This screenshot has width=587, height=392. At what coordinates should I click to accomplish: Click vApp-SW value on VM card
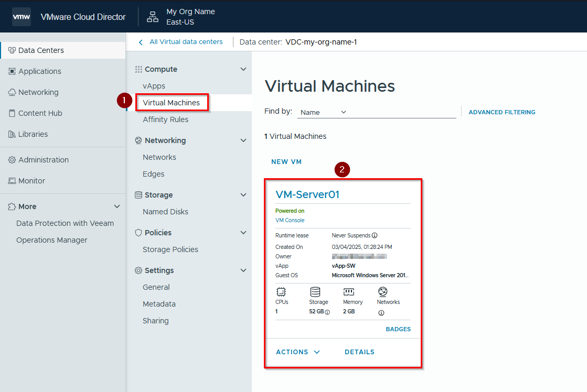click(x=343, y=266)
